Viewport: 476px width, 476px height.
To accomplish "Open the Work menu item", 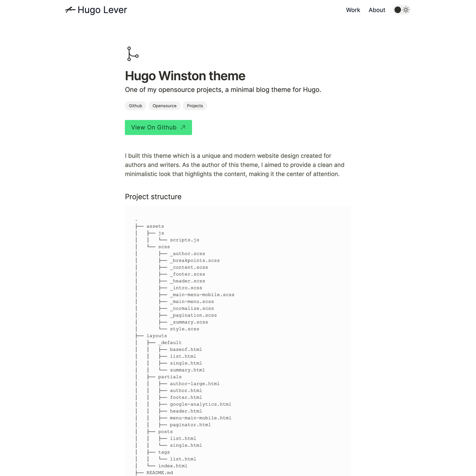I will click(x=353, y=10).
